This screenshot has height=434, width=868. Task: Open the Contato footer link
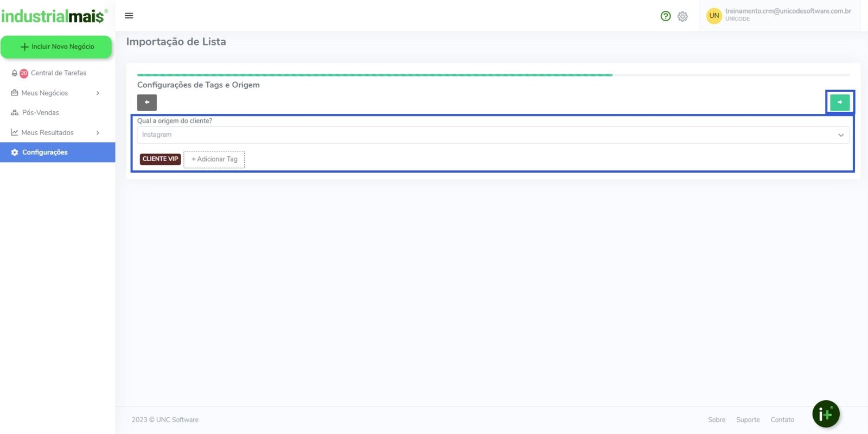pos(782,420)
